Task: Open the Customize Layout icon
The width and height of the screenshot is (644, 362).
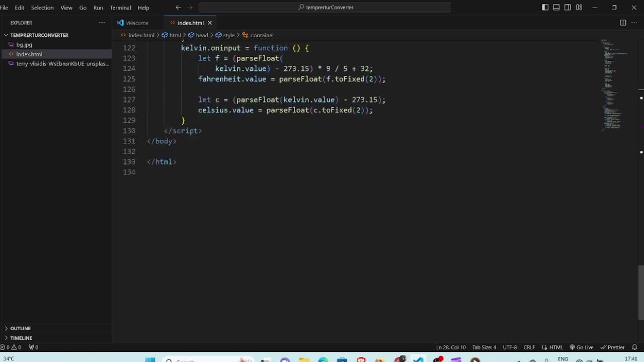Action: click(x=579, y=8)
